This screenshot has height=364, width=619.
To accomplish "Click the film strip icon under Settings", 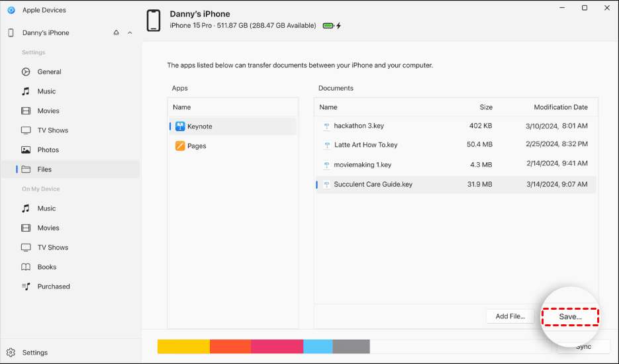I will click(x=26, y=111).
